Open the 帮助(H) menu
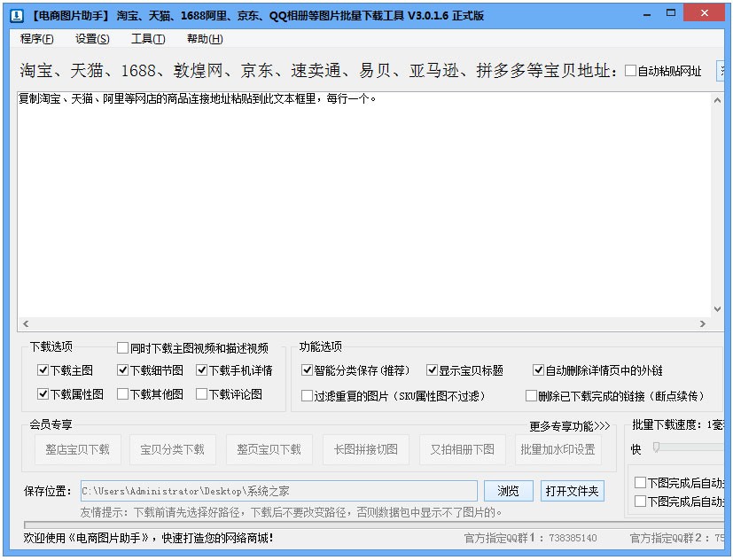 [x=205, y=39]
